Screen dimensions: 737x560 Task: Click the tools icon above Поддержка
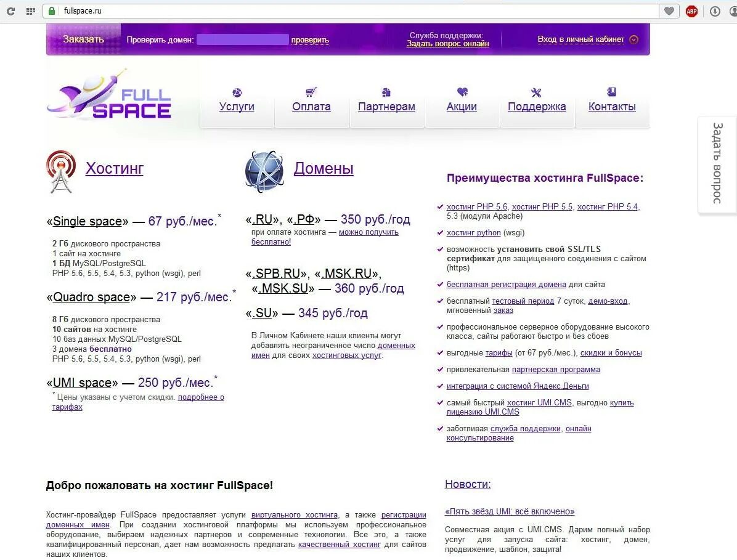(536, 92)
